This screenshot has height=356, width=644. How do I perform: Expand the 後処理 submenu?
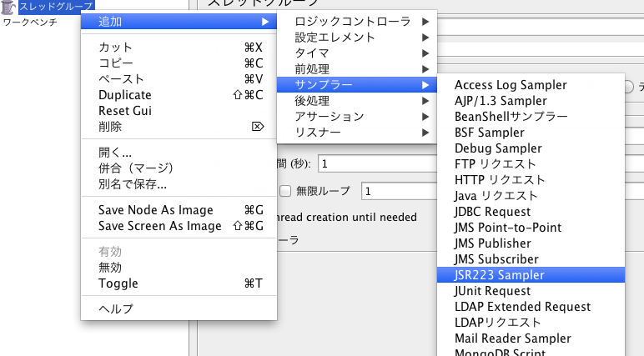[x=356, y=101]
